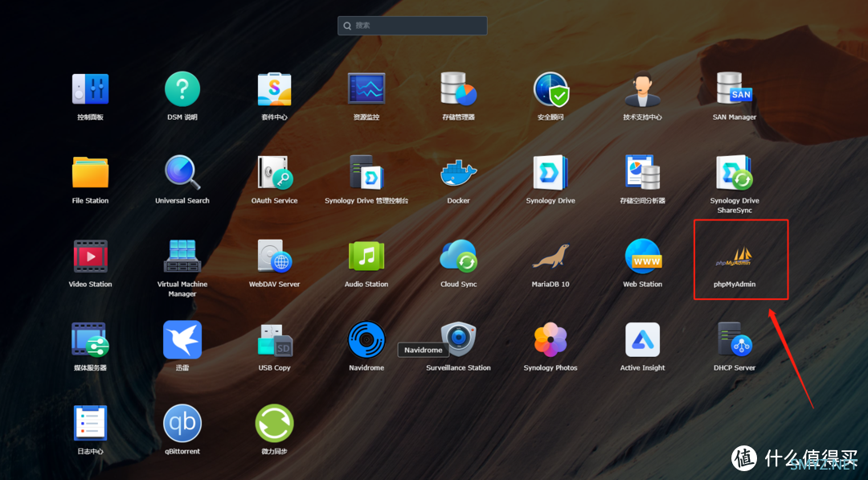868x480 pixels.
Task: Click the 搜索 search field
Action: (412, 26)
